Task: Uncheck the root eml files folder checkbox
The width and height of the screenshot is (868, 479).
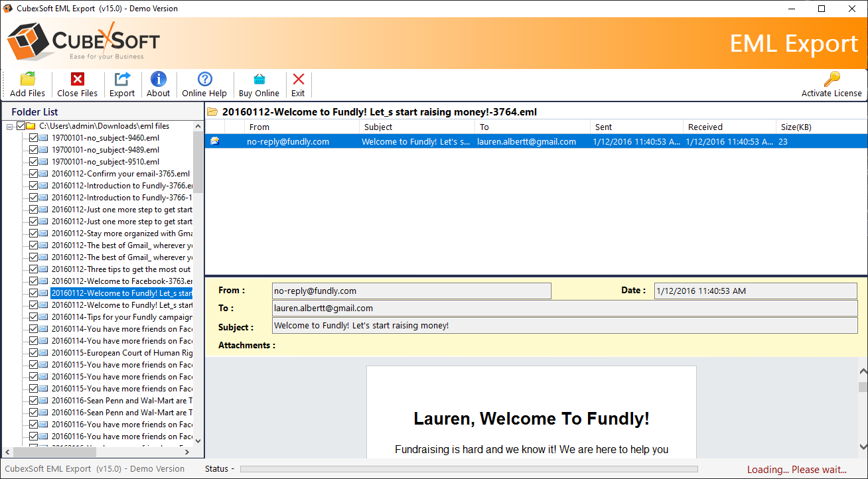Action: click(x=21, y=126)
